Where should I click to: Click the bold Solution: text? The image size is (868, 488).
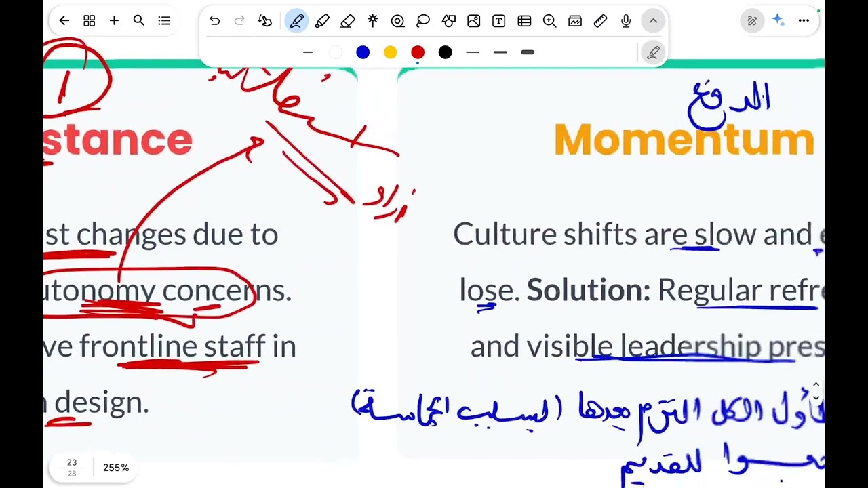click(589, 290)
